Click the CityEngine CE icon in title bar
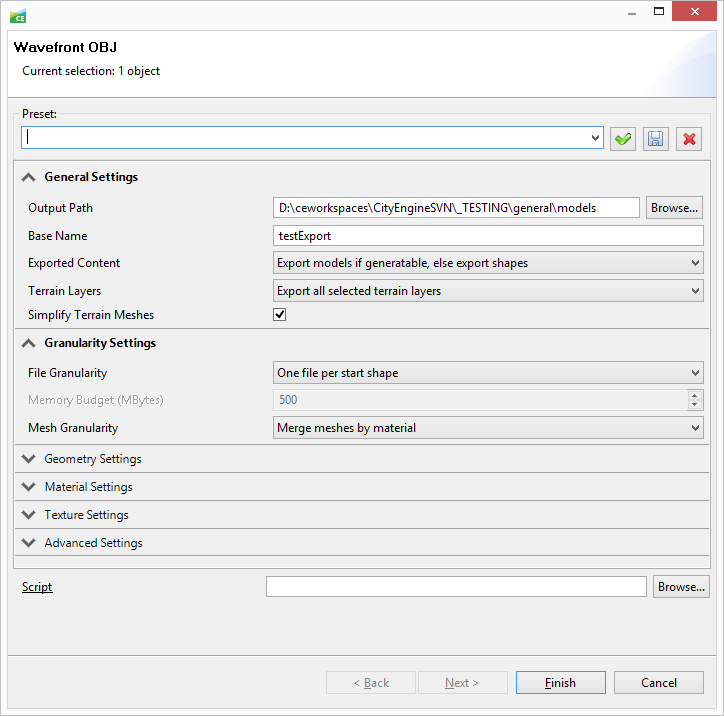724x716 pixels. point(18,15)
